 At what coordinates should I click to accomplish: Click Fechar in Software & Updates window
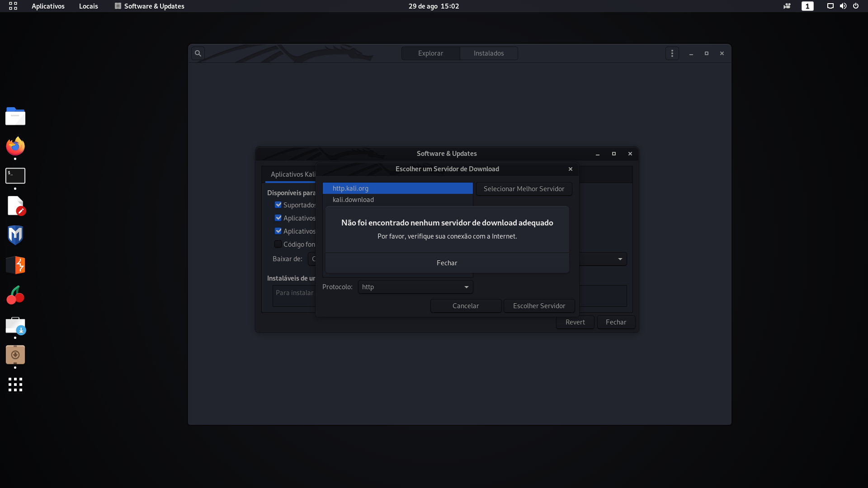click(x=616, y=322)
